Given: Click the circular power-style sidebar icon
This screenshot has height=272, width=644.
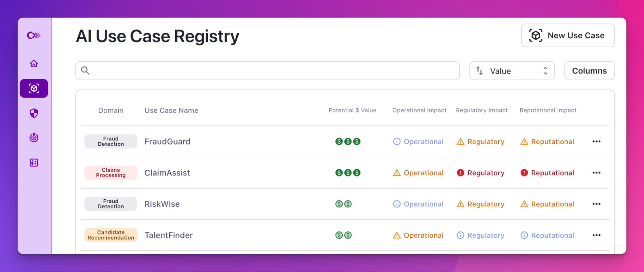Looking at the screenshot, I should pyautogui.click(x=34, y=138).
